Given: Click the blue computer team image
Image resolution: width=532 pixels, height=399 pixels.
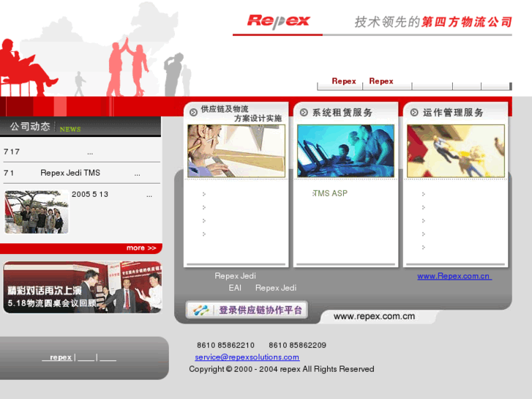Looking at the screenshot, I should (345, 151).
